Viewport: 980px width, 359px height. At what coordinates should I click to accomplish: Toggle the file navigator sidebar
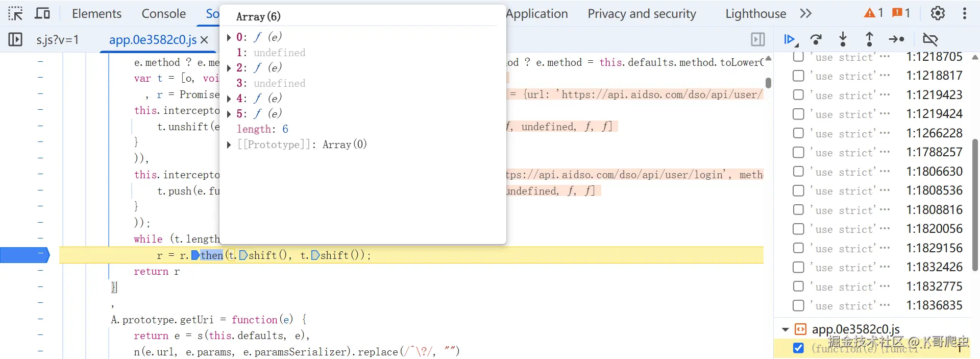pyautogui.click(x=15, y=39)
